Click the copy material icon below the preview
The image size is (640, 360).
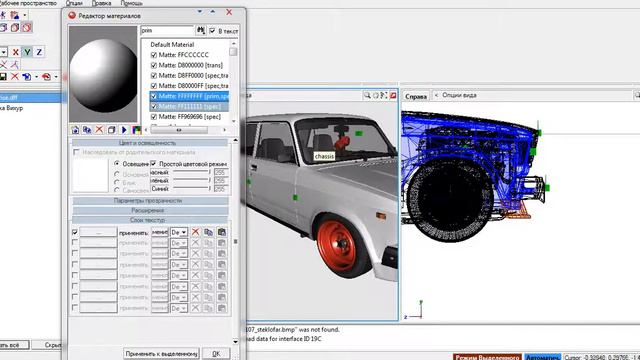87,130
